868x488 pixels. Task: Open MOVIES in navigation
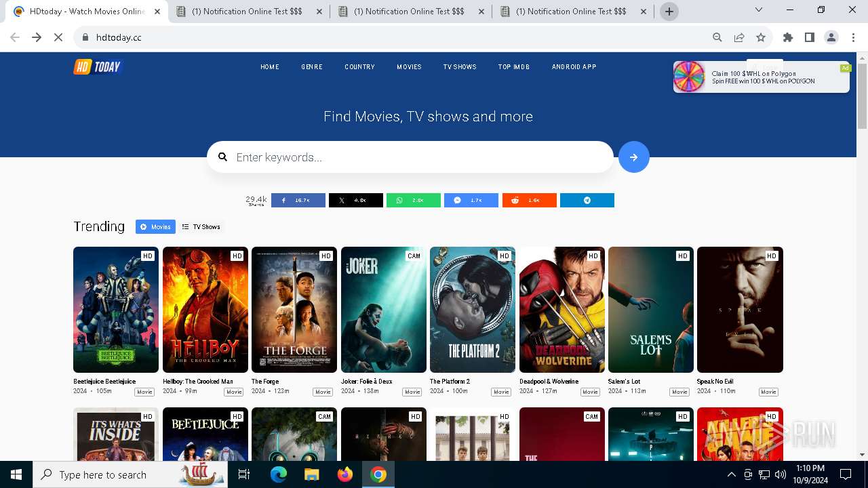point(409,67)
